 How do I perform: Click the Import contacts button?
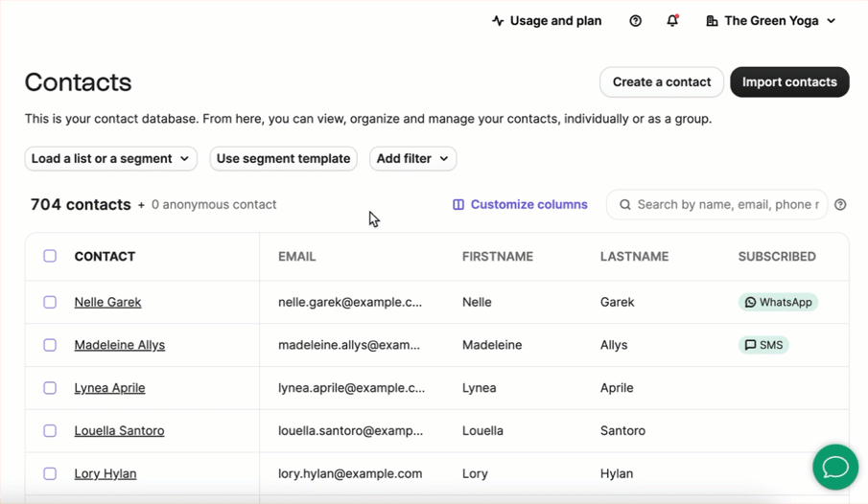pyautogui.click(x=789, y=81)
